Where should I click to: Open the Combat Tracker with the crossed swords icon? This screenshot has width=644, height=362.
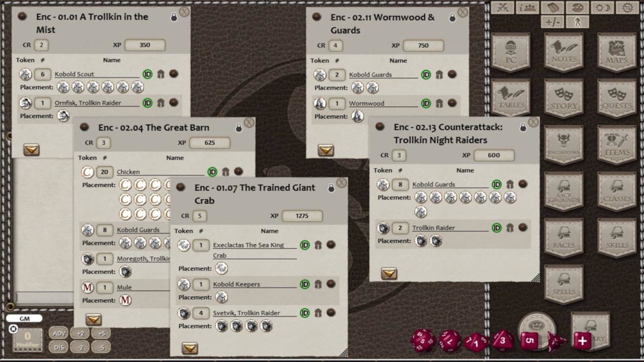503,8
